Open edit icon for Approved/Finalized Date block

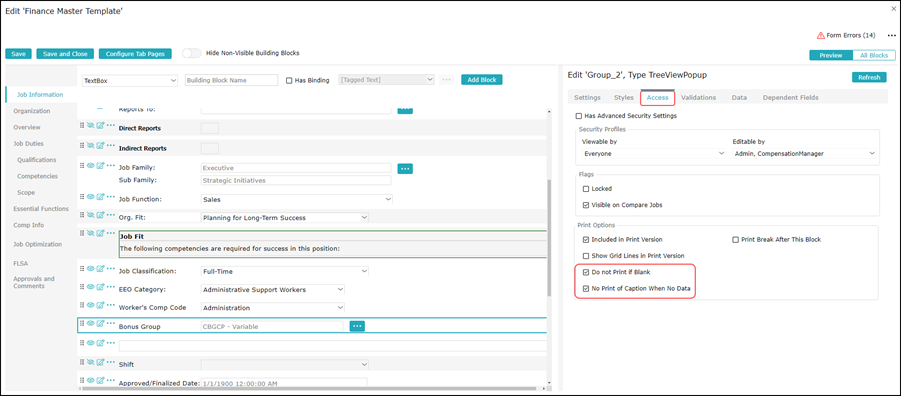tap(100, 380)
